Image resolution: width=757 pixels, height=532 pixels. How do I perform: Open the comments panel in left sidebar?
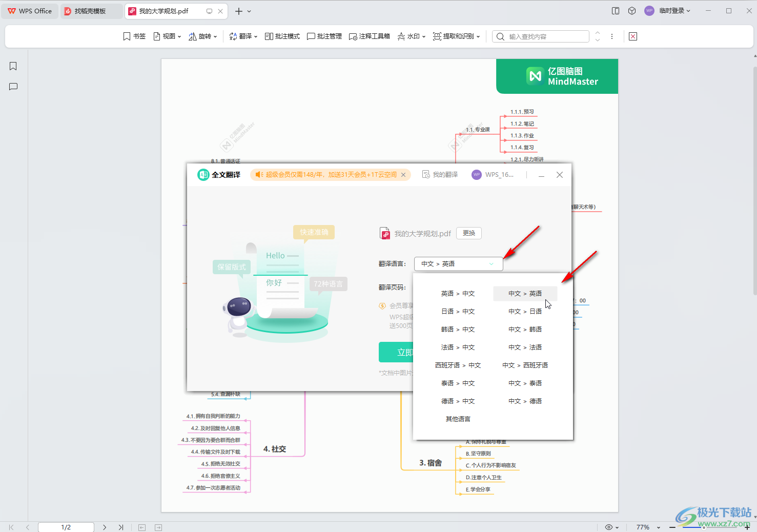(13, 87)
